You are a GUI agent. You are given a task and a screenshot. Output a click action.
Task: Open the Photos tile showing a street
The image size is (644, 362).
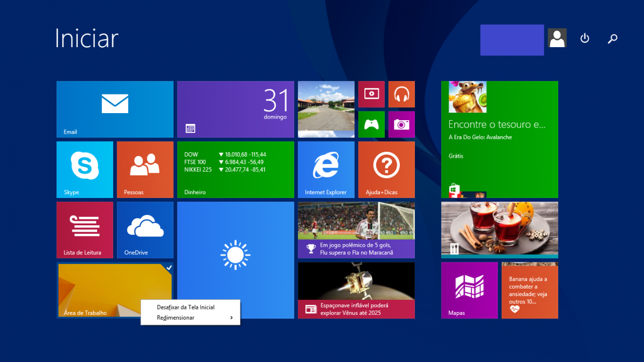pos(326,109)
